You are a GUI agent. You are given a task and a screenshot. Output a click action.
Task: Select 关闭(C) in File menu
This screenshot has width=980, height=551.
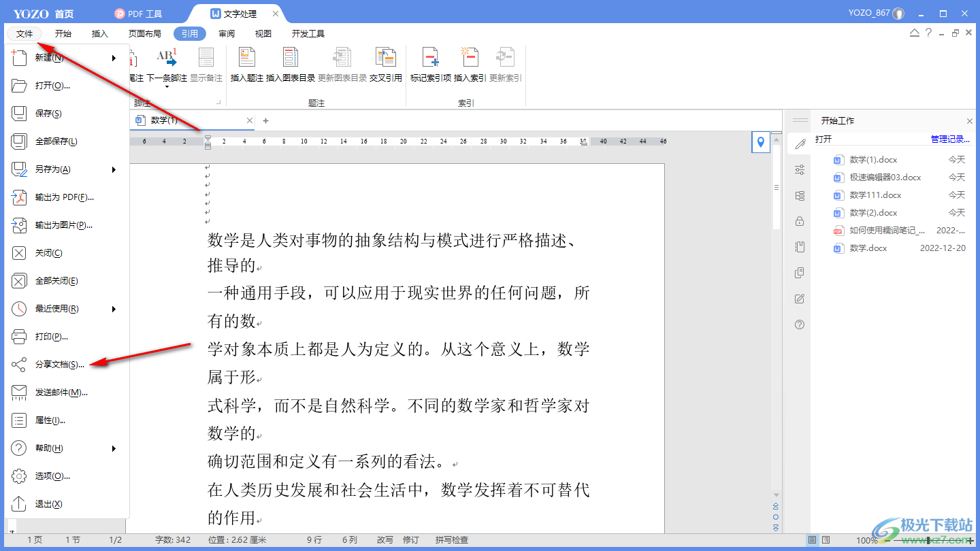click(x=67, y=253)
